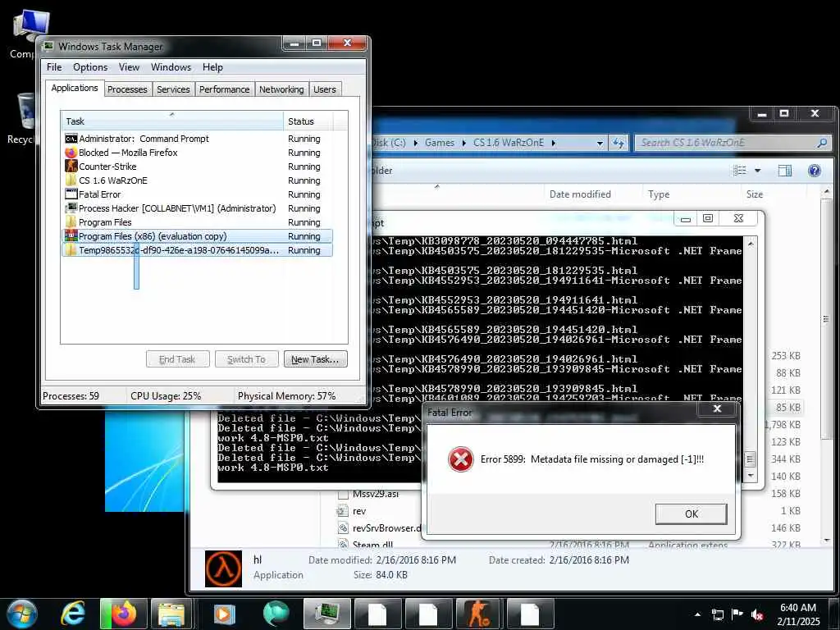Show hidden system tray icons
The height and width of the screenshot is (630, 840).
[x=697, y=614]
